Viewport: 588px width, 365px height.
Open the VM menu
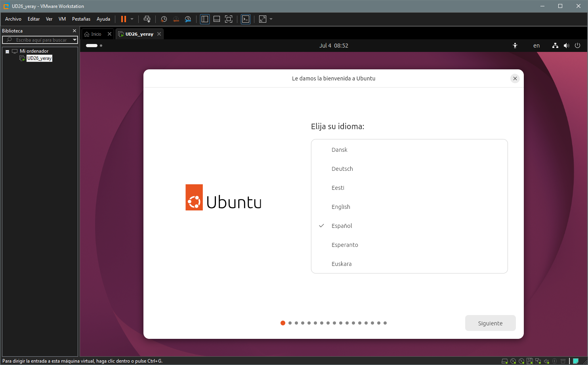pyautogui.click(x=62, y=19)
